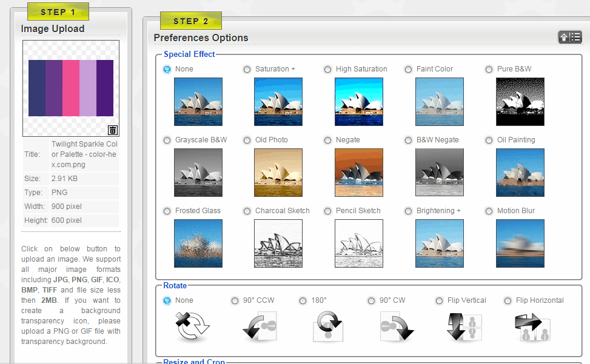Screen dimensions: 590x364
Task: Click the Flip Vertical arrows icon
Action: [x=464, y=326]
